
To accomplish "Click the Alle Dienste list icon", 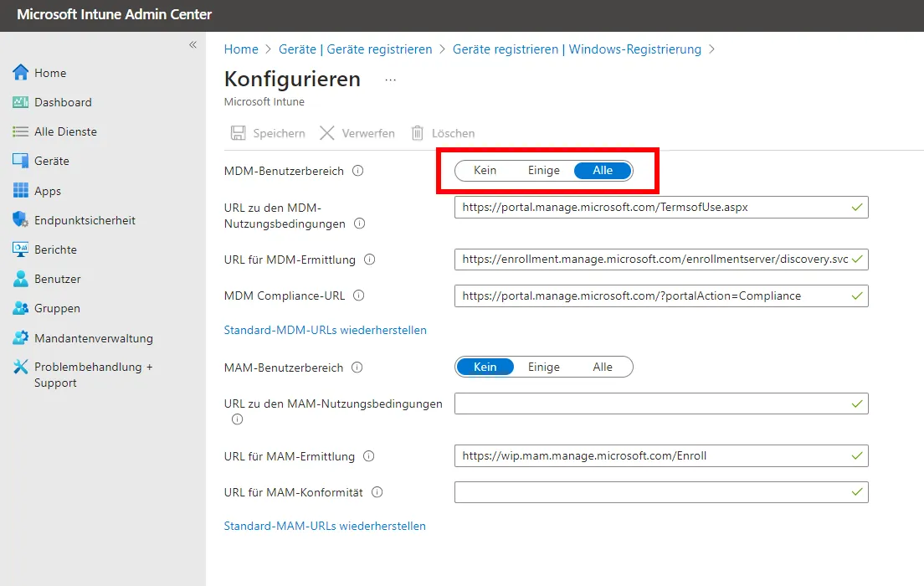I will 21,131.
